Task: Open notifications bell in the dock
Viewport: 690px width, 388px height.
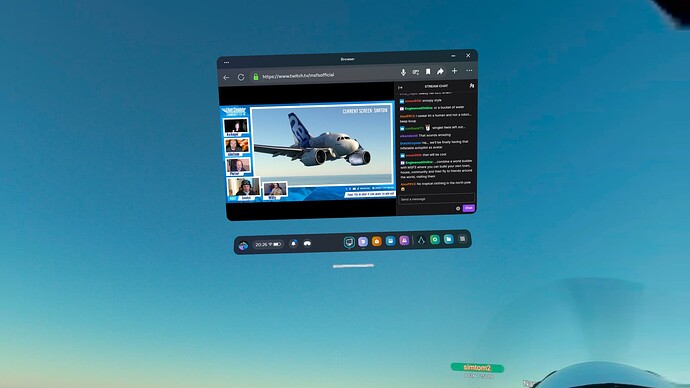Action: click(x=294, y=243)
